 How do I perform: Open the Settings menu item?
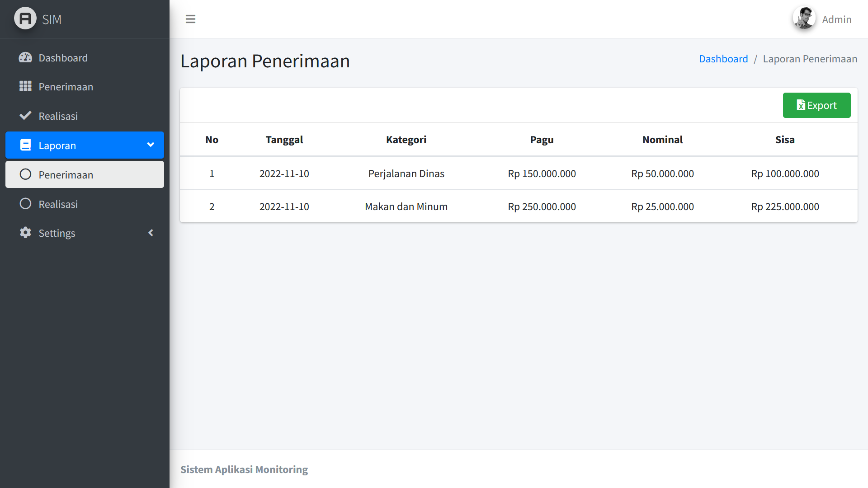57,233
